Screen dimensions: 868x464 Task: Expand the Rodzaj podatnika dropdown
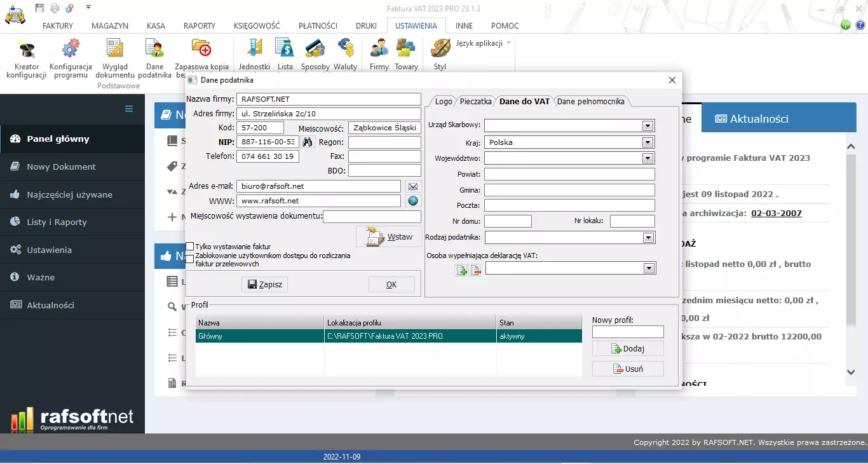(648, 238)
